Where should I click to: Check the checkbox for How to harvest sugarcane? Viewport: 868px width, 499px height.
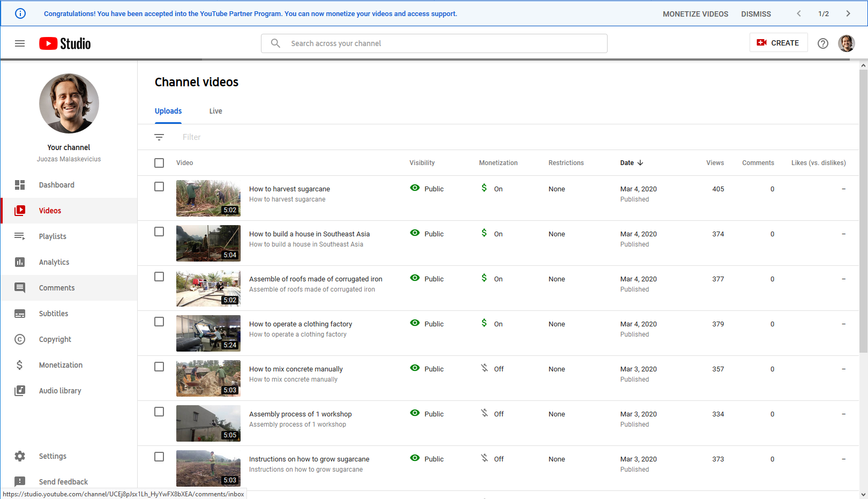click(159, 187)
